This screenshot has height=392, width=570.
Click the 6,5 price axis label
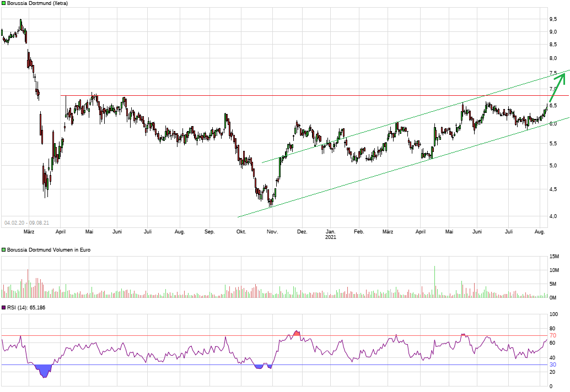553,105
